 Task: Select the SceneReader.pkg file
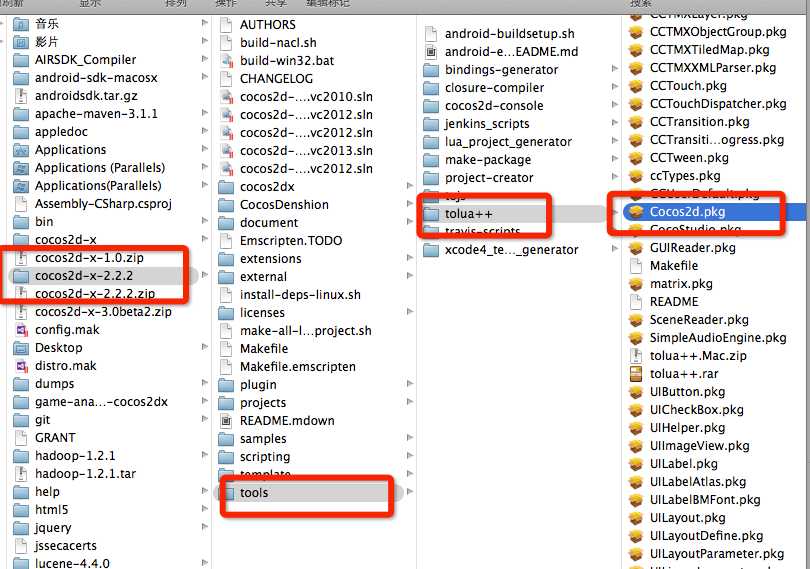pyautogui.click(x=699, y=320)
